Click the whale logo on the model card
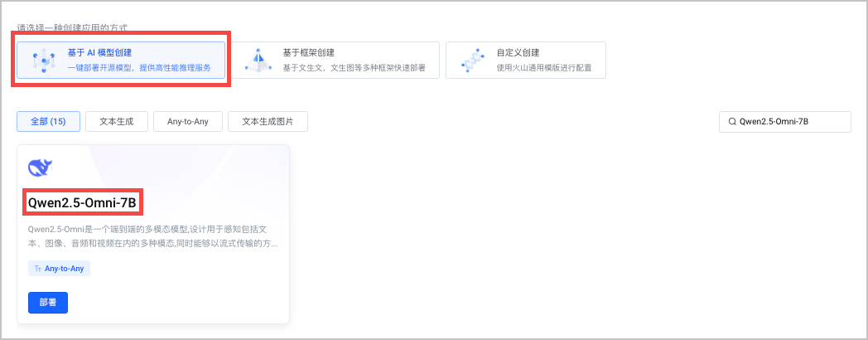Screen dimensions: 868x340 pos(40,168)
